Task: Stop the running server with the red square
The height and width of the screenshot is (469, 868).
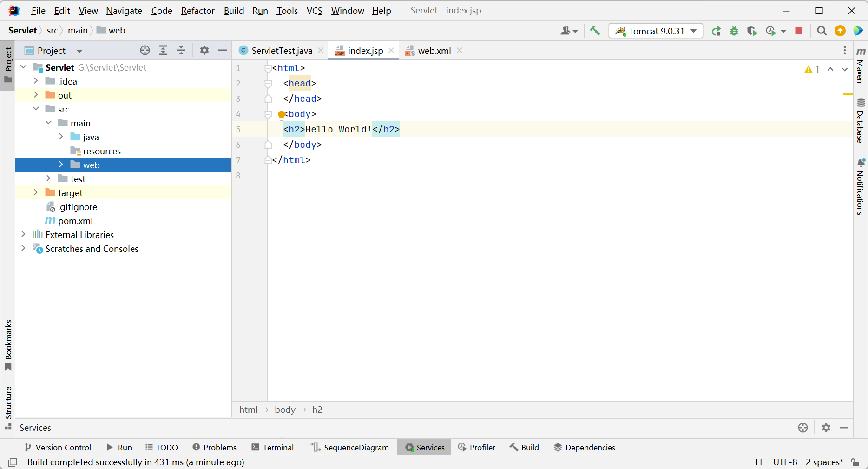Action: pos(799,31)
